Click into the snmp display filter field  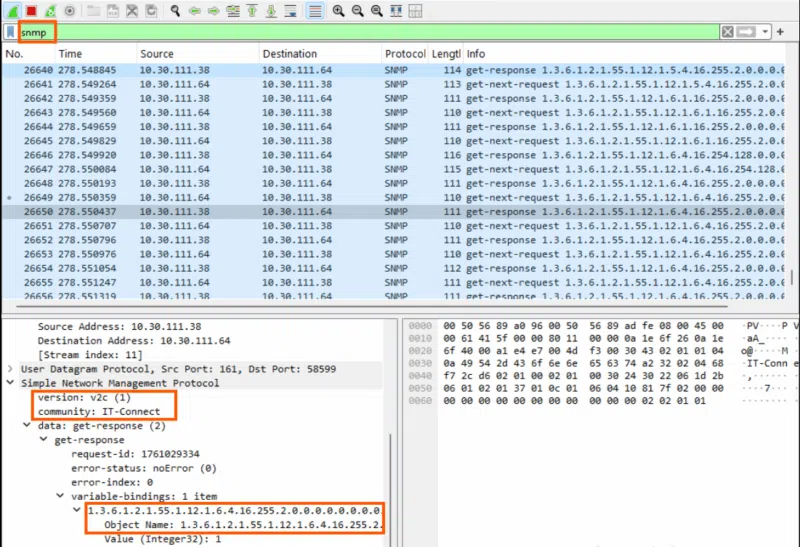pos(368,32)
